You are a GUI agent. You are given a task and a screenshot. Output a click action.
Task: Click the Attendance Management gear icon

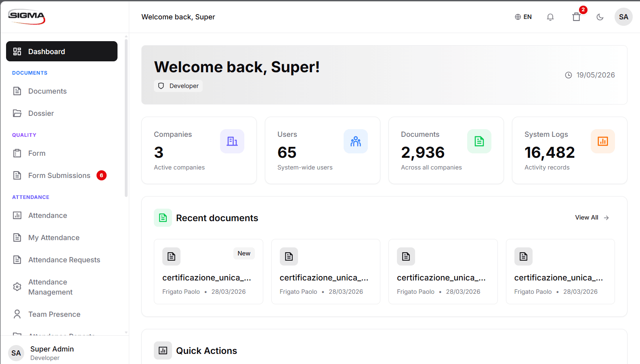[17, 287]
